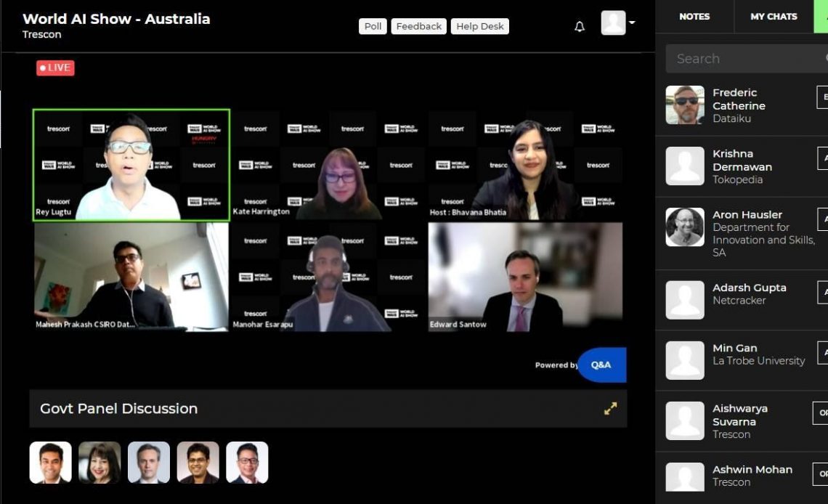Click the Dataiku company label
The width and height of the screenshot is (828, 504).
(731, 119)
